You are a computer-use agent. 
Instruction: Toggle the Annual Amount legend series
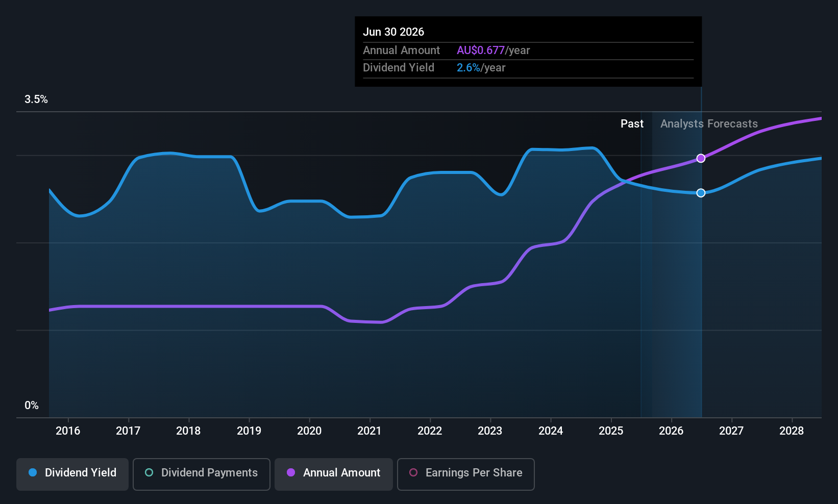[x=334, y=474]
